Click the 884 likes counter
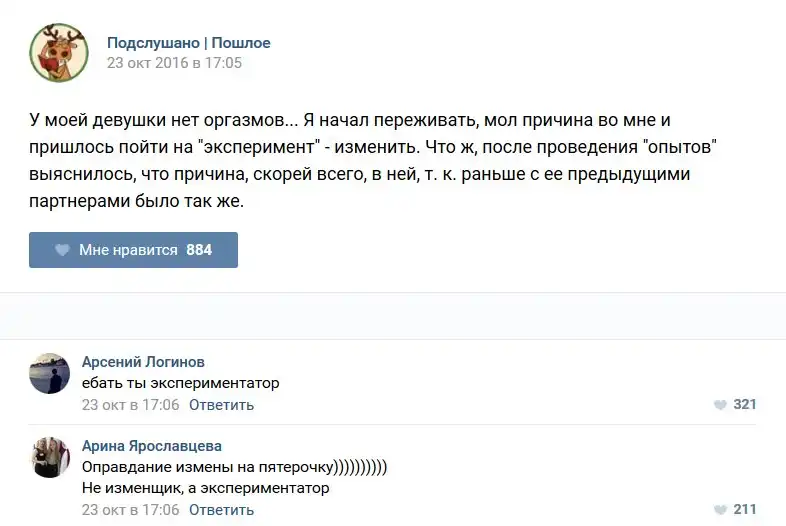 [199, 250]
